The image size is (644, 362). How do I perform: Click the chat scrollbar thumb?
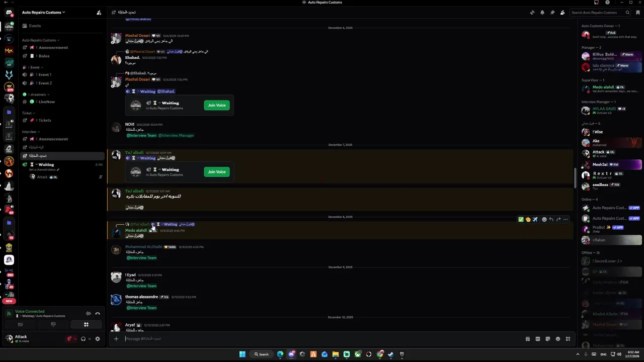[575, 178]
